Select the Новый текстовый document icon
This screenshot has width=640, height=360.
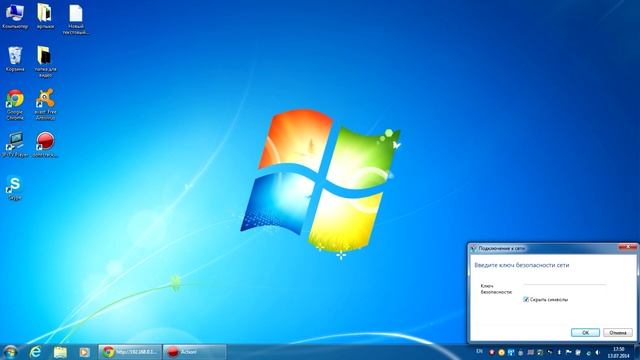[x=76, y=19]
